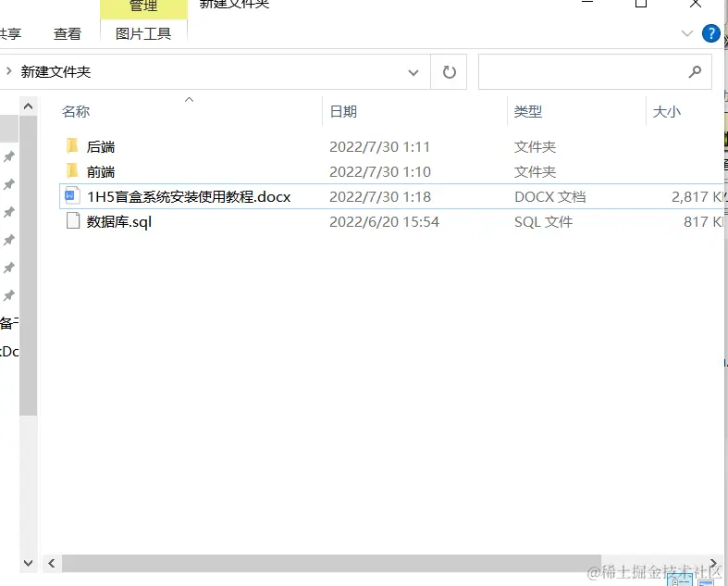The image size is (728, 586).
Task: Click date 2022/6/20 15:54 cell
Action: [385, 221]
